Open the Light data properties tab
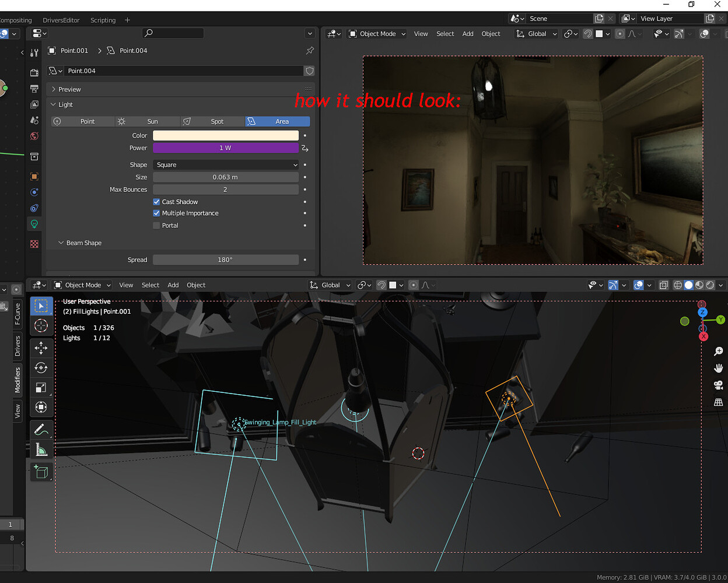 (34, 224)
